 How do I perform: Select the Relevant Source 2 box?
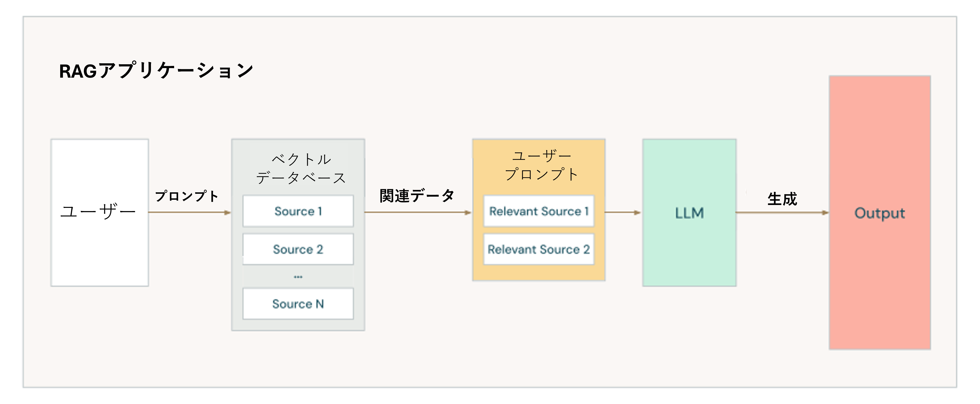538,249
